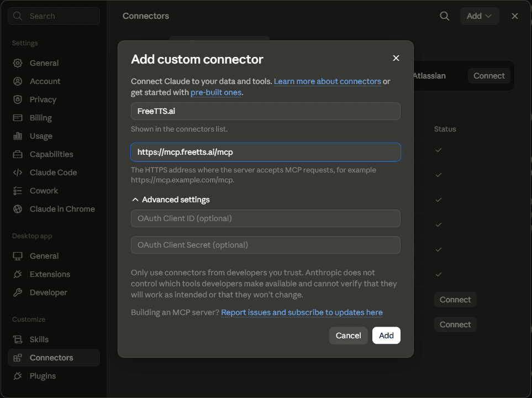Click the Atlassian connector name
The height and width of the screenshot is (398, 532).
coord(430,76)
